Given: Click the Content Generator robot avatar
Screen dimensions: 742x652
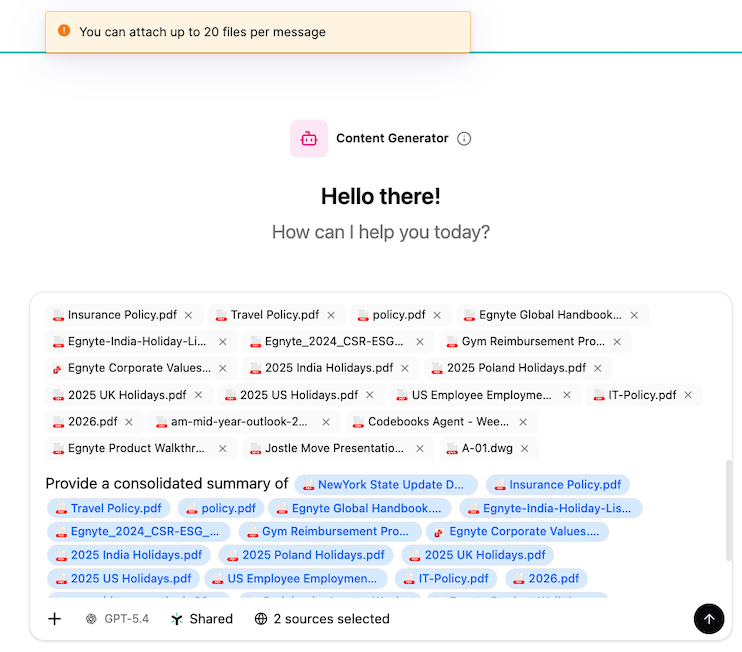Looking at the screenshot, I should (x=309, y=139).
